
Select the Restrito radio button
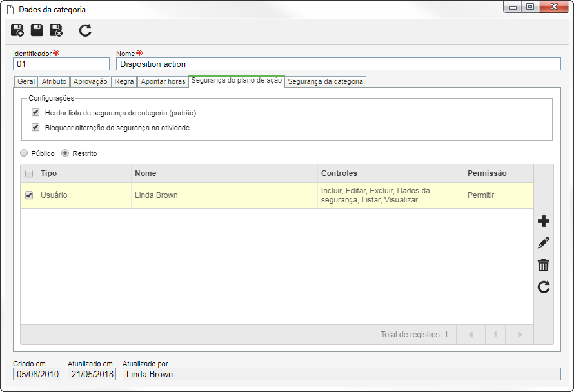tap(65, 153)
